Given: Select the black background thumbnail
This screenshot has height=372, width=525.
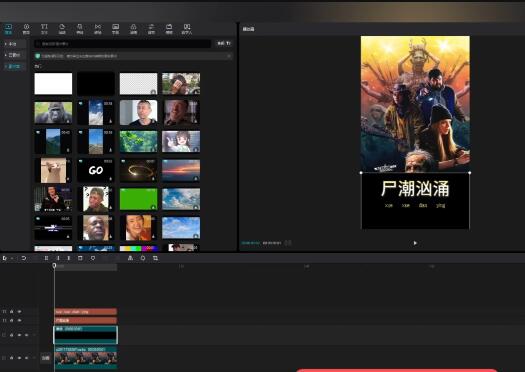Looking at the screenshot, I should pos(96,84).
